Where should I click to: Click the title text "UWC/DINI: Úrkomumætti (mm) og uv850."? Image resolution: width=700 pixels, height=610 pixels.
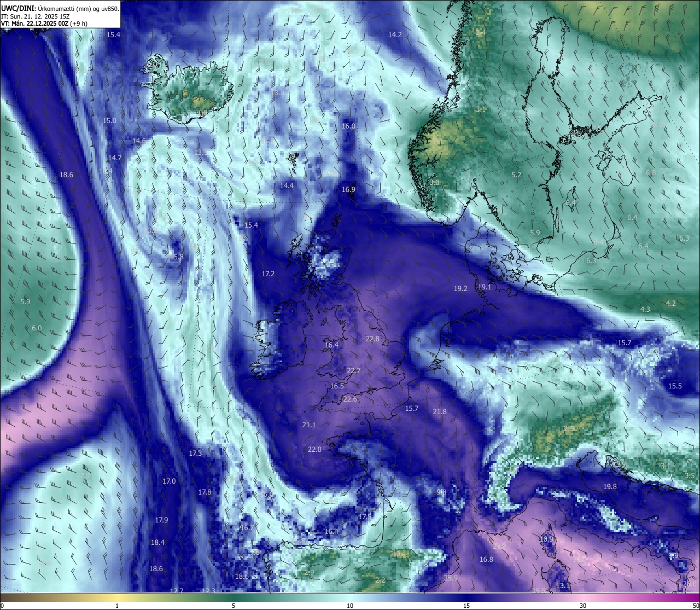click(x=60, y=8)
